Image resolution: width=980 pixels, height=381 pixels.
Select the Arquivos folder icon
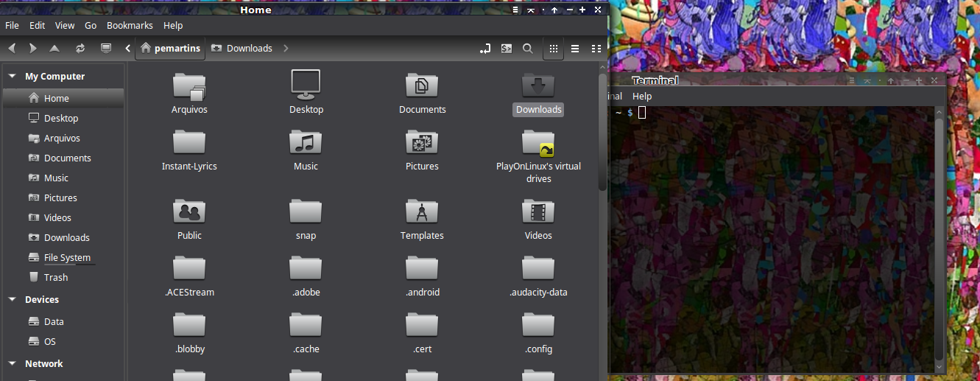[x=189, y=85]
